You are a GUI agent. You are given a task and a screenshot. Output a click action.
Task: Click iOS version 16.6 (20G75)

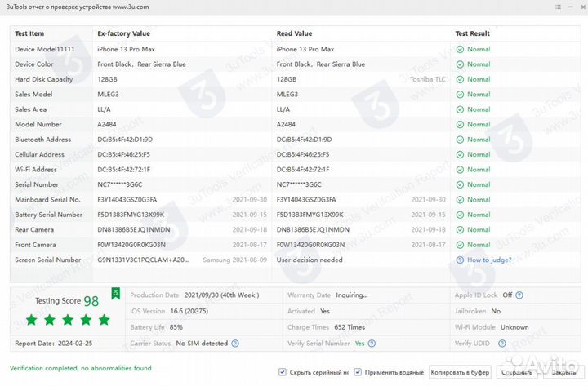(189, 311)
